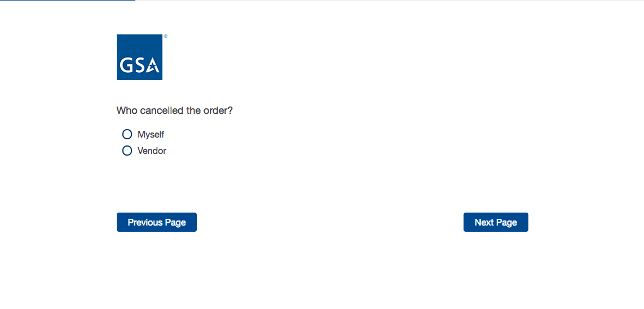Proceed using the Next Page button
Viewport: 644px width, 309px height.
496,222
